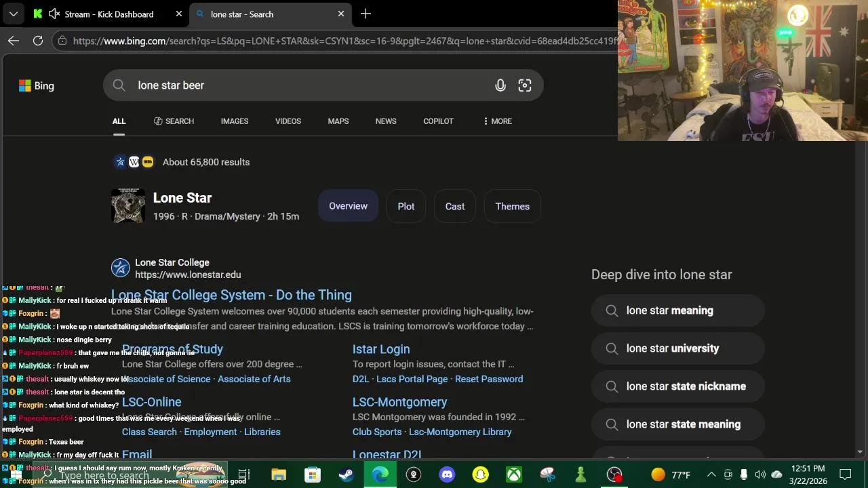Switch to SEARCH tab

174,121
